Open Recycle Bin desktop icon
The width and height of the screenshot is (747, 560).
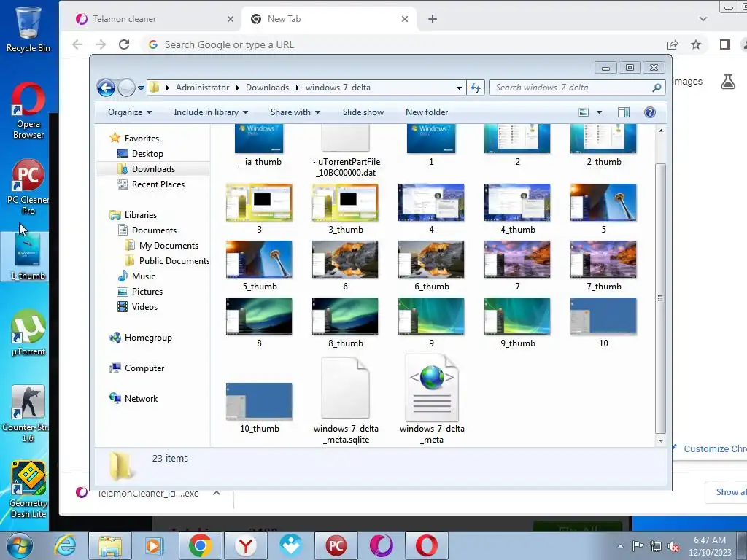click(x=28, y=28)
